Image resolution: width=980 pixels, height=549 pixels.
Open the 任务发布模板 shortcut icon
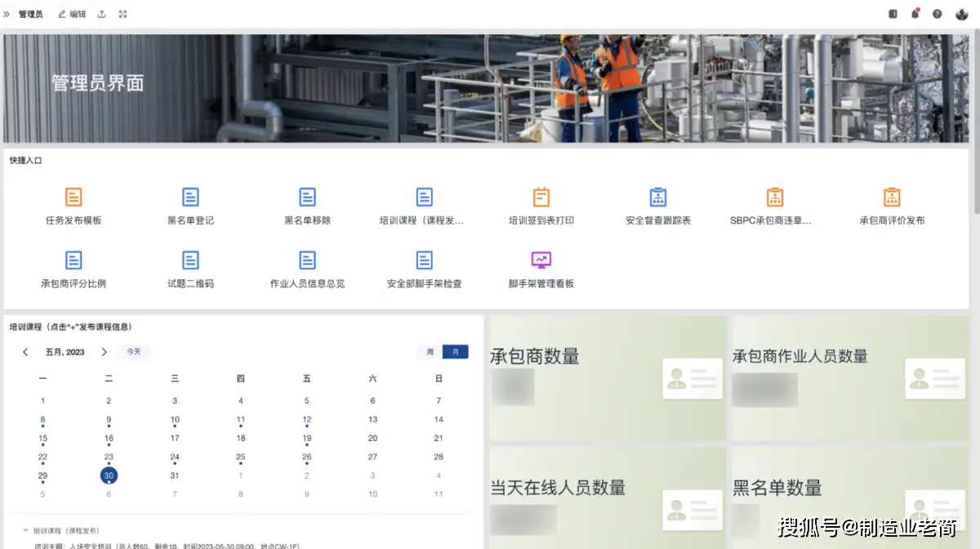click(73, 197)
